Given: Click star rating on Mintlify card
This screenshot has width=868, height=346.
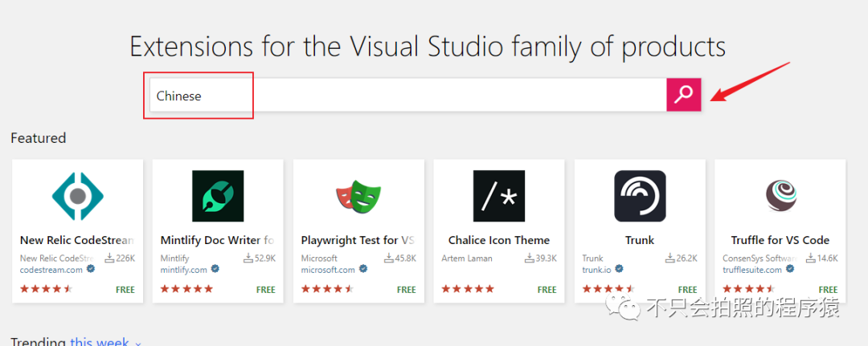Looking at the screenshot, I should [186, 288].
